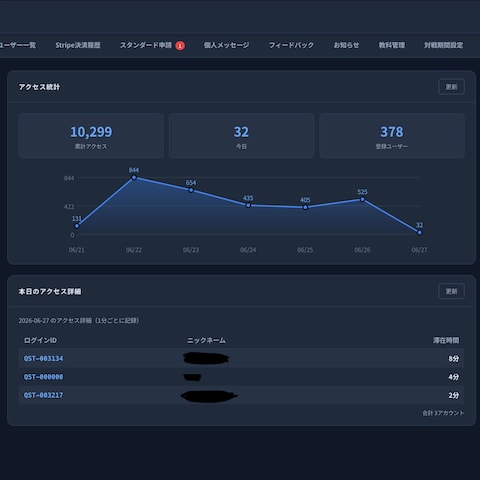Screen dimensions: 480x480
Task: Select the 06/23 data point labeled 654
Action: click(x=191, y=190)
